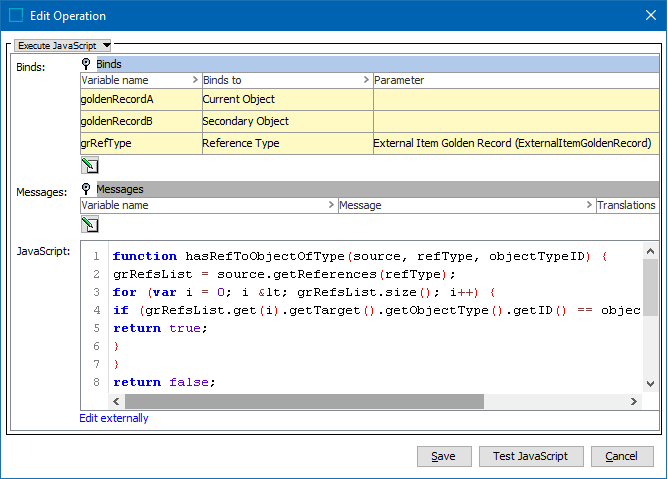This screenshot has width=668, height=479.
Task: Click the pin icon beside Binds header
Action: point(87,64)
